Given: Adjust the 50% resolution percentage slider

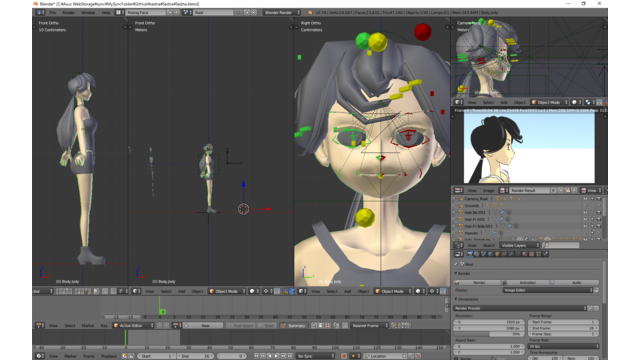Looking at the screenshot, I should 489,334.
